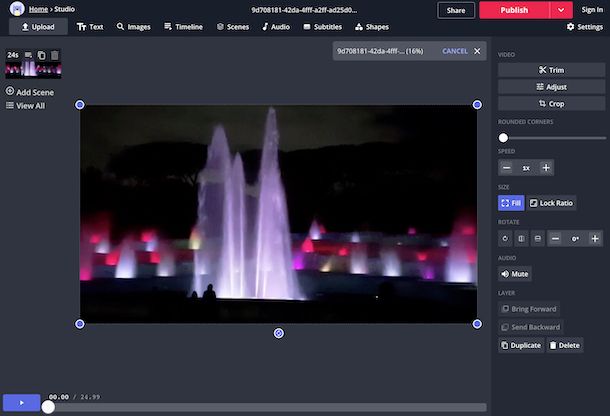
Task: Click the Add Scene plus icon
Action: tap(10, 92)
